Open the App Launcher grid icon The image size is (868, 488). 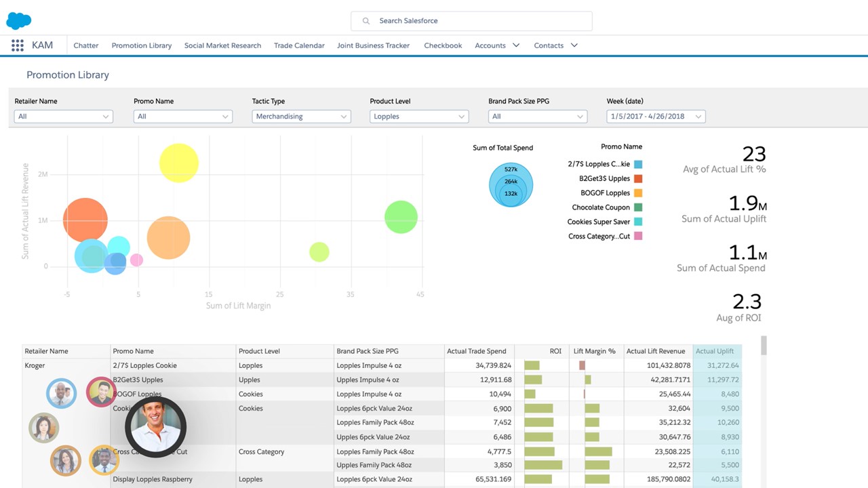coord(18,45)
